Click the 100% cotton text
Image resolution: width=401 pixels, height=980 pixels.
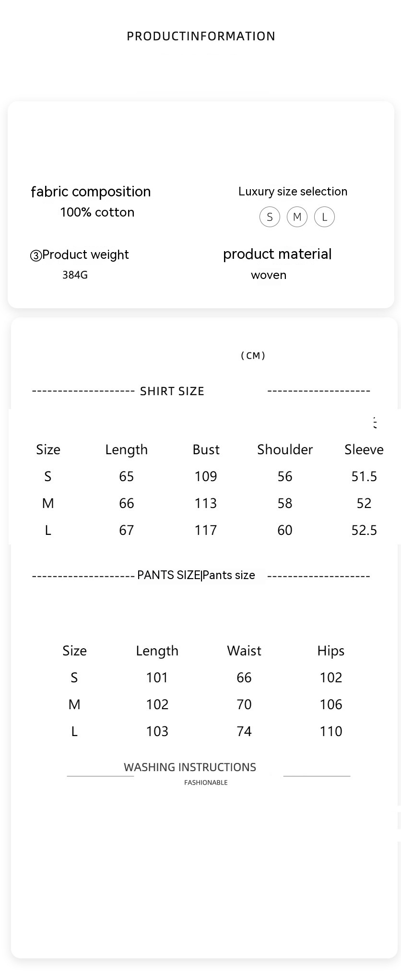[x=97, y=212]
